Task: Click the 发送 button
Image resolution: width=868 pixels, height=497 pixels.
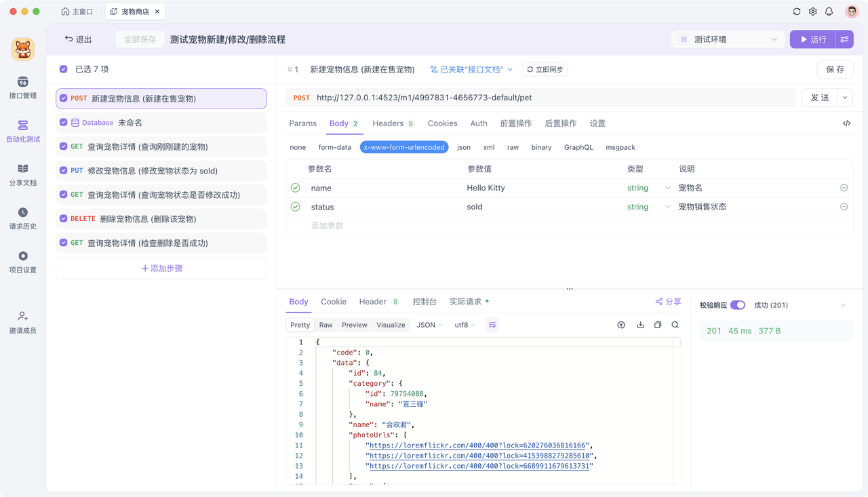Action: (x=820, y=98)
